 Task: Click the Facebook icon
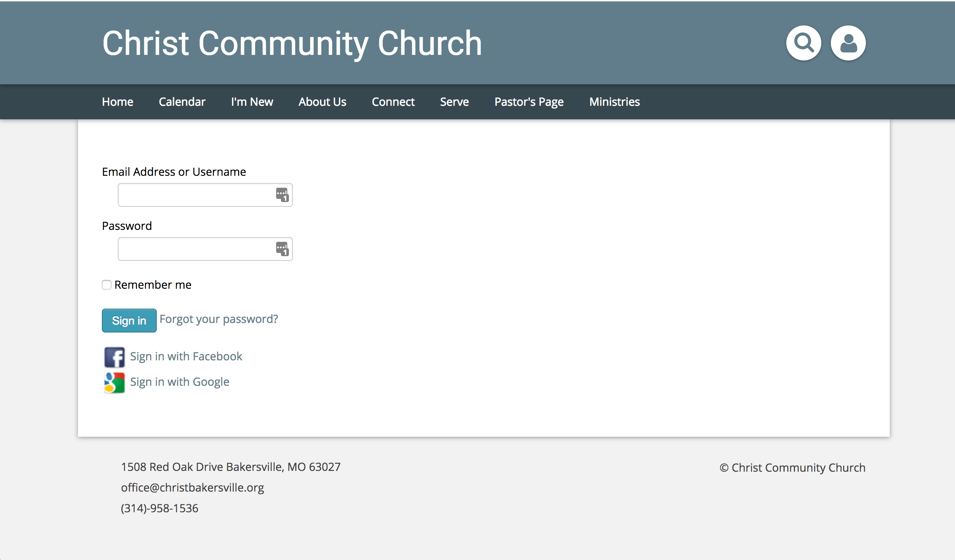(114, 357)
